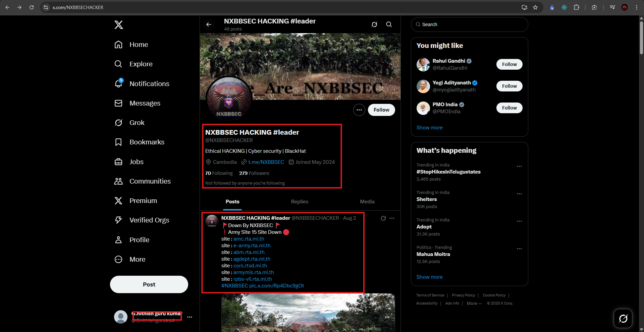Click the Search input field
The image size is (644, 332).
point(469,24)
